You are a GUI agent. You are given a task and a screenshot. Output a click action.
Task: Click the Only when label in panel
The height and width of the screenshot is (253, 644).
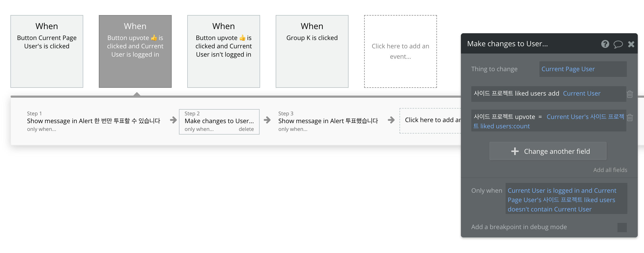tap(487, 190)
